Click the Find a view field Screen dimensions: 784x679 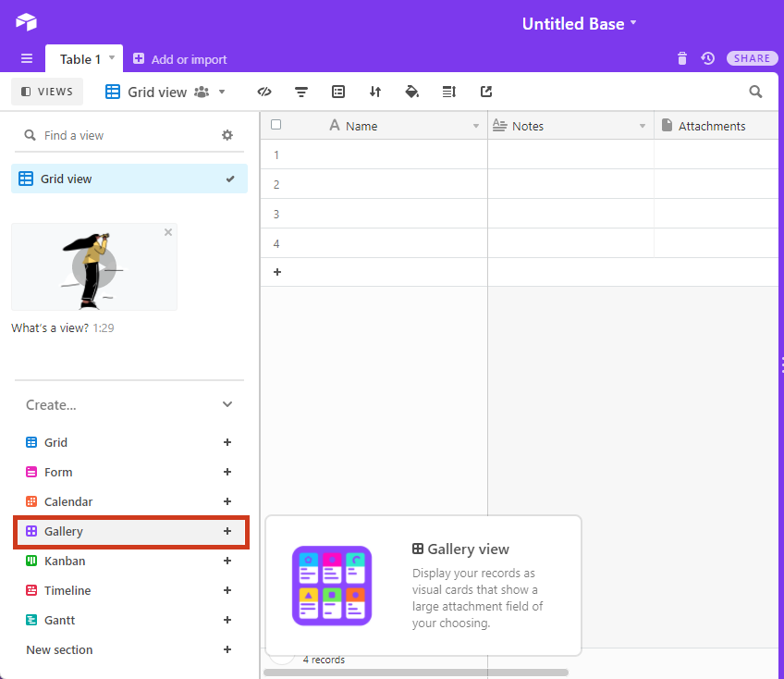point(120,136)
